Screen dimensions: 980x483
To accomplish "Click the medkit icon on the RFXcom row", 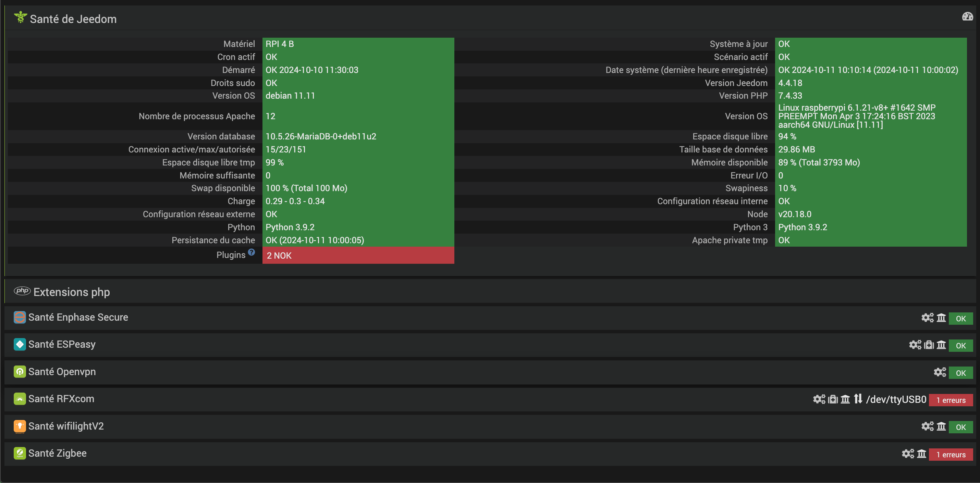I will coord(833,399).
